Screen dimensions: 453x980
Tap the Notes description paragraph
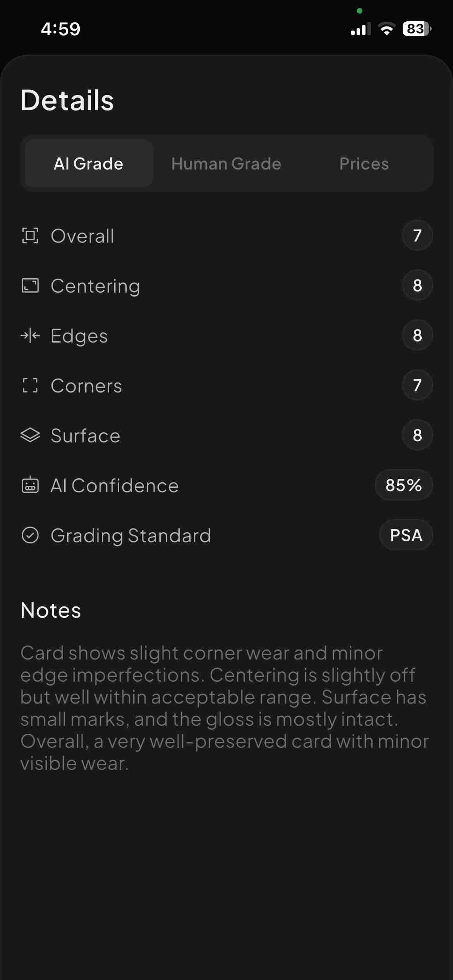coord(225,708)
